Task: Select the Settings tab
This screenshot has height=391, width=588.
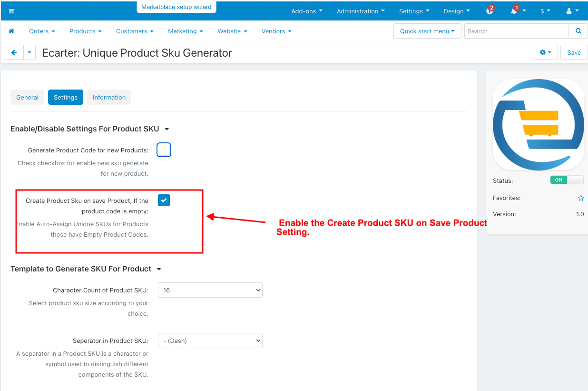Action: (66, 97)
